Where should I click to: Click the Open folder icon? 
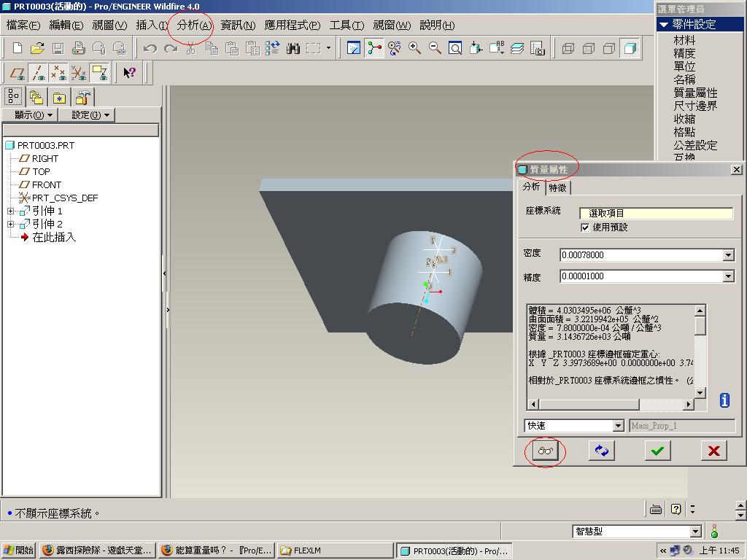pyautogui.click(x=38, y=48)
